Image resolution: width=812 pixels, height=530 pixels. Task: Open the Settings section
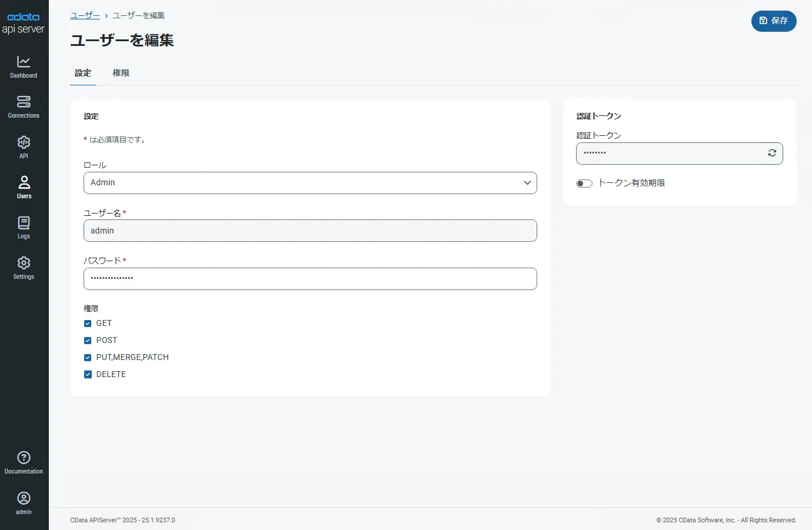pyautogui.click(x=24, y=268)
